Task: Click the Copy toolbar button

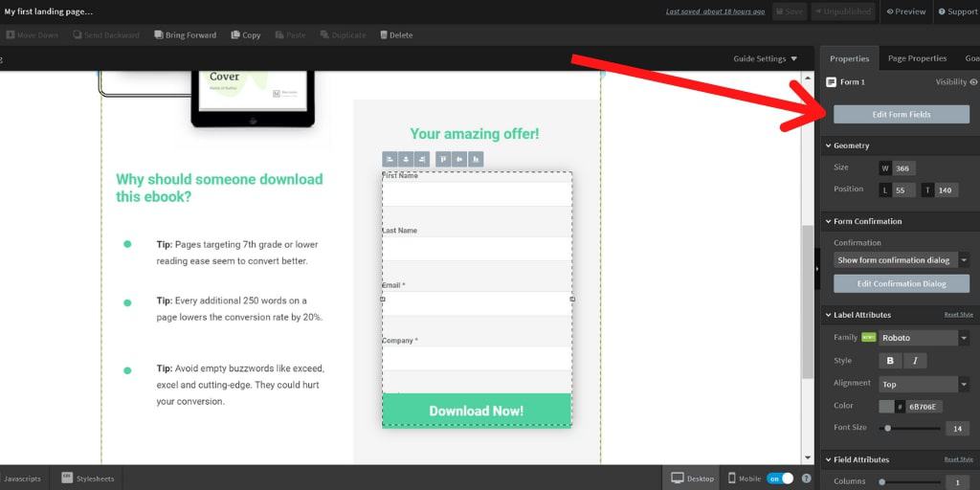Action: (246, 35)
